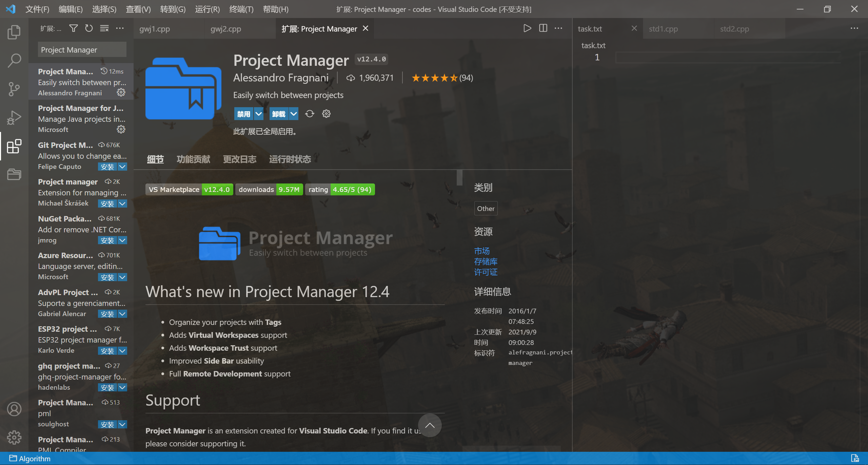Open Project Manager extension settings gear
The image size is (868, 465).
[x=326, y=114]
